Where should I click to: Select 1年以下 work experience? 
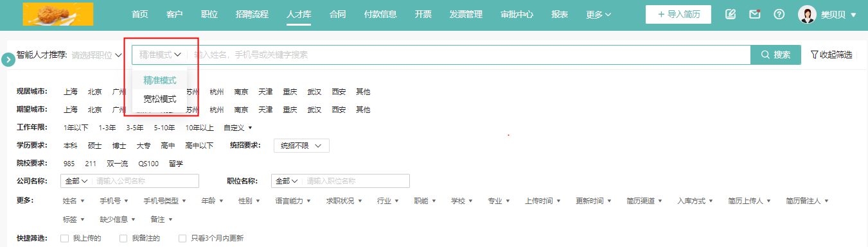click(x=76, y=128)
